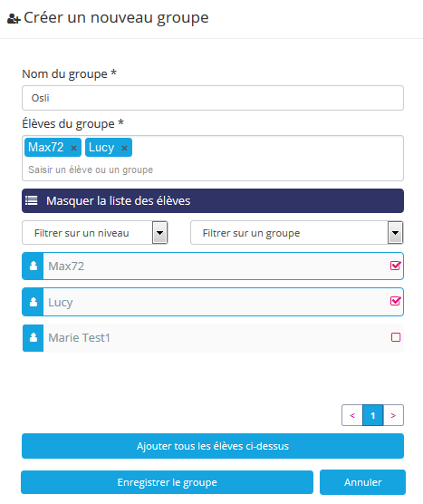Viewport: 423px width, 504px height.
Task: Go to the next page arrow
Action: (x=393, y=415)
